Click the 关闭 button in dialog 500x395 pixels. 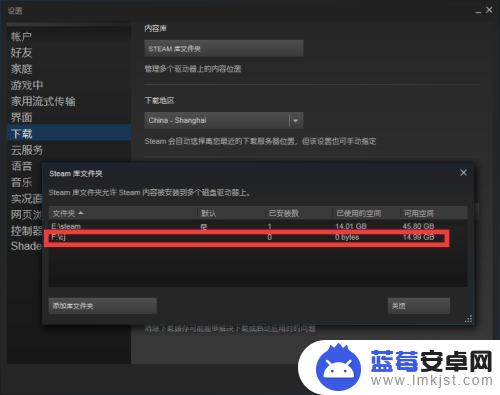[419, 306]
